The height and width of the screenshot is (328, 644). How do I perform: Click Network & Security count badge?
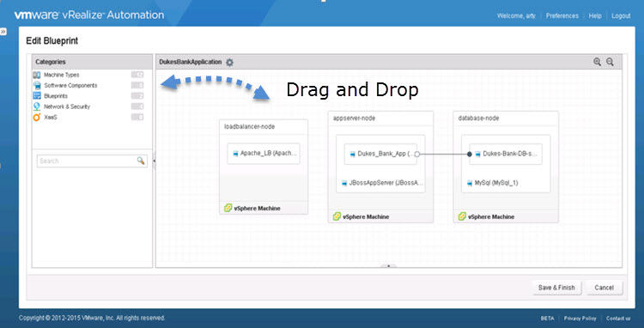coord(137,106)
